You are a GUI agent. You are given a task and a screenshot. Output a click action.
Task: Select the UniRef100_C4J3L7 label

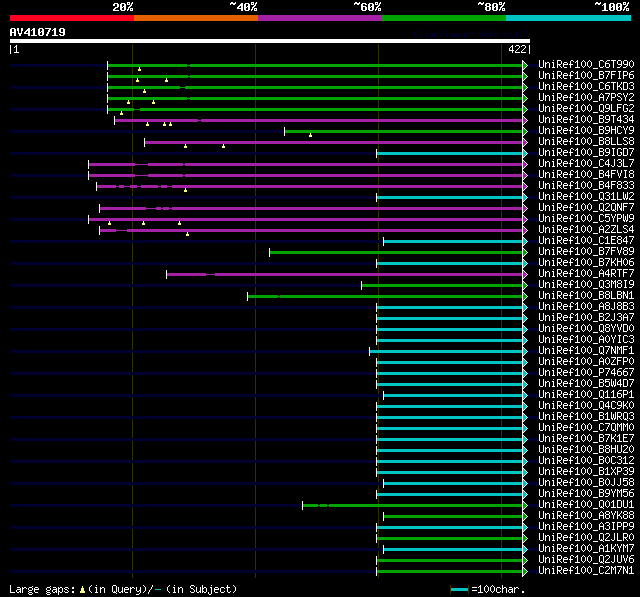point(586,164)
